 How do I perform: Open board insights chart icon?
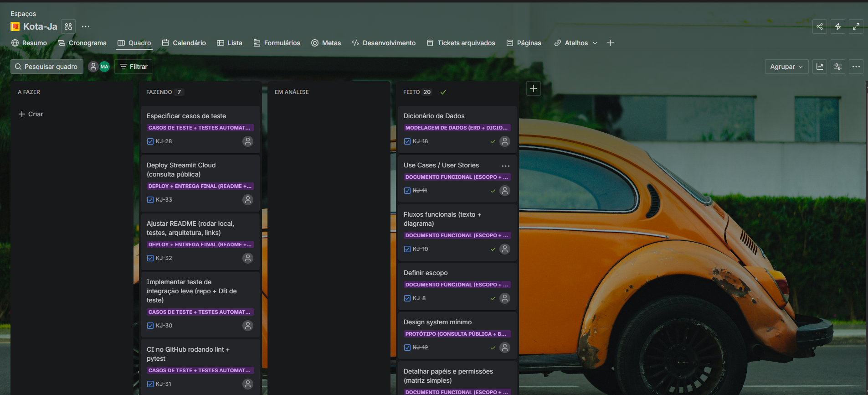coord(819,67)
